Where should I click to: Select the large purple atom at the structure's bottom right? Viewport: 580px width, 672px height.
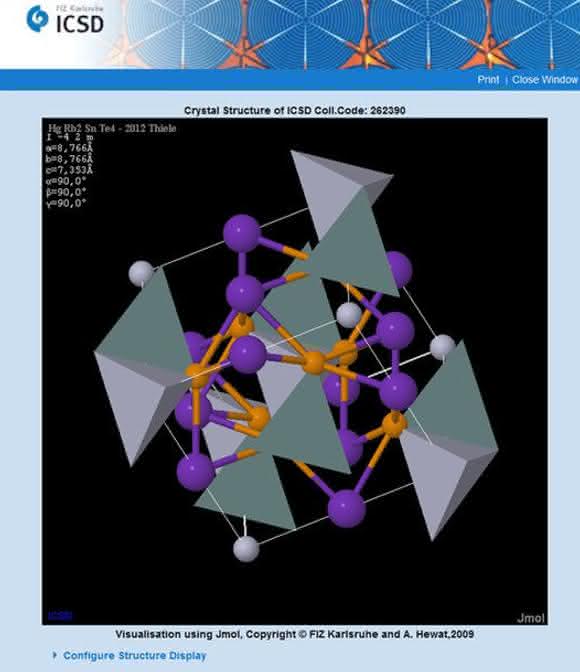[346, 509]
